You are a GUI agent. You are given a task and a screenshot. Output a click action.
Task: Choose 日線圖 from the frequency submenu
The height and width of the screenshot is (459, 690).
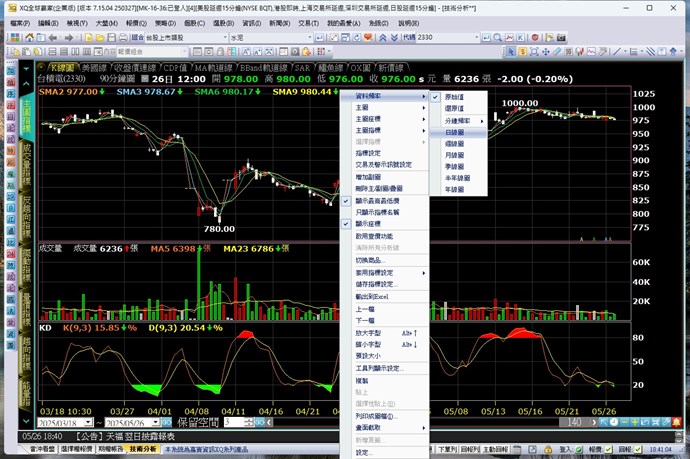[456, 132]
